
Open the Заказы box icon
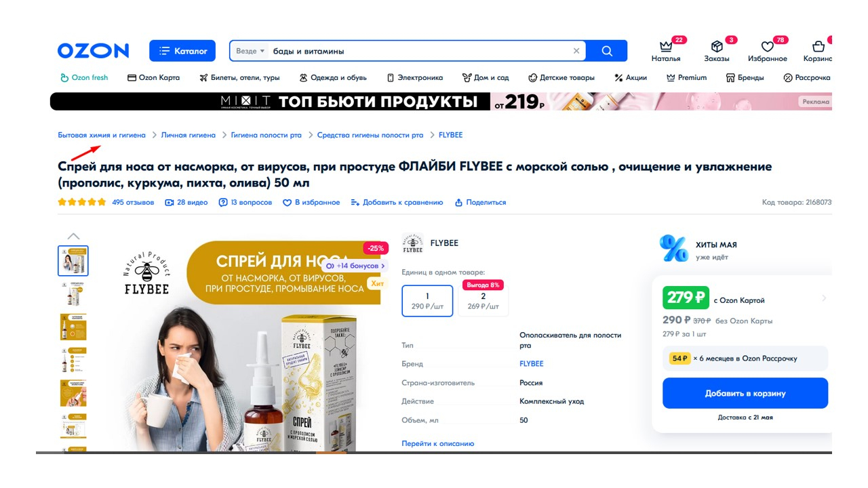717,47
